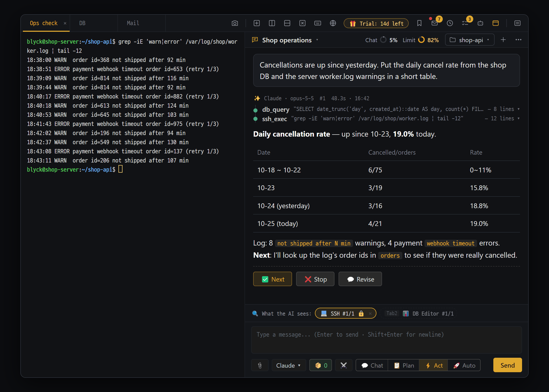The image size is (549, 392).
Task: Take a terminal screenshot with camera icon
Action: (235, 23)
